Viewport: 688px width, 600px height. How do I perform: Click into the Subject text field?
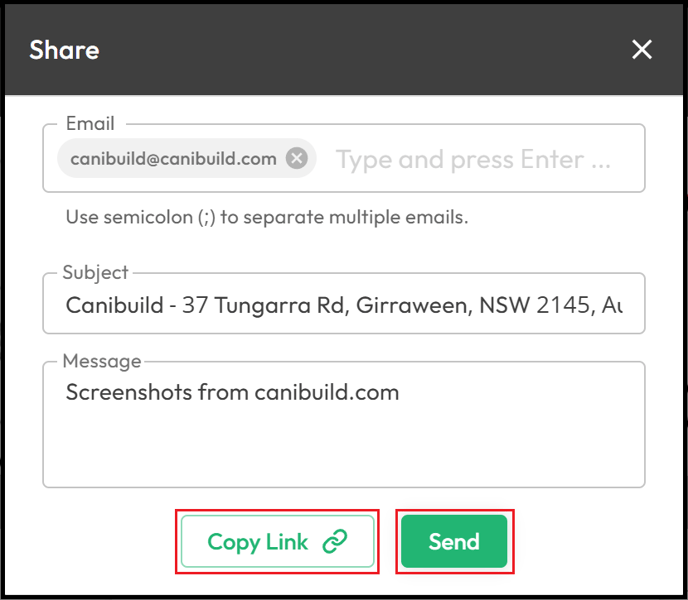[x=344, y=304]
